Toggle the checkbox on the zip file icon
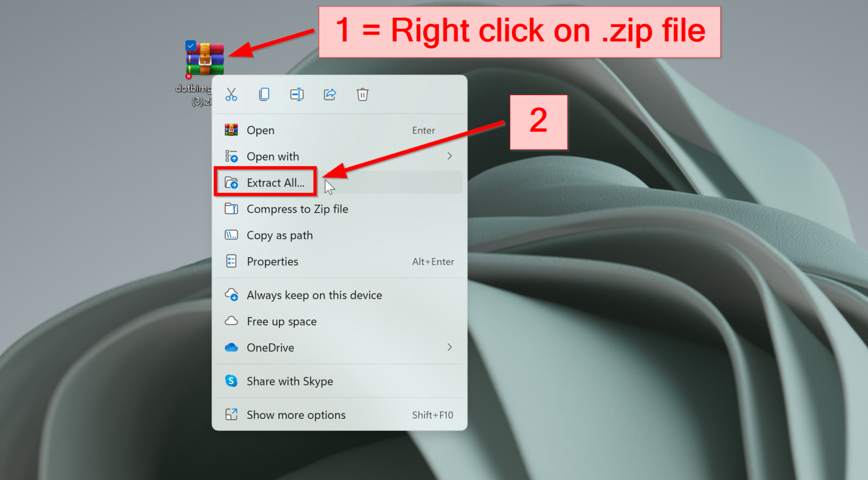 coord(191,45)
